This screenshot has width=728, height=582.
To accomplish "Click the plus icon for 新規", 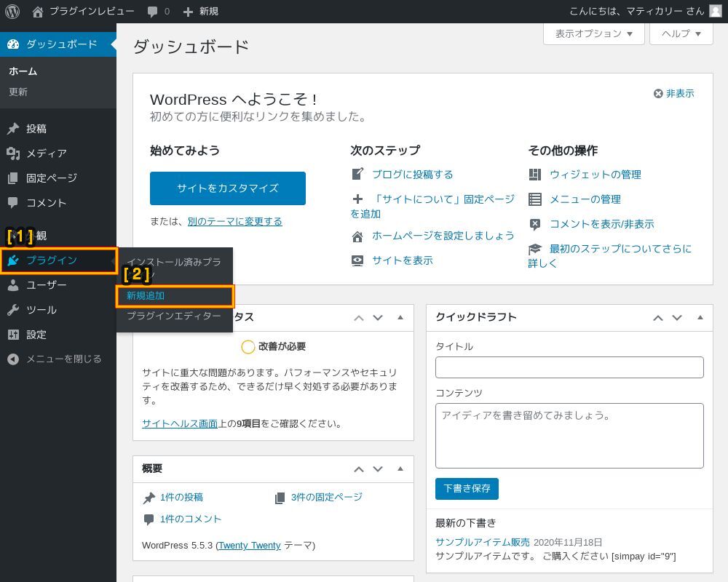I will pyautogui.click(x=188, y=12).
